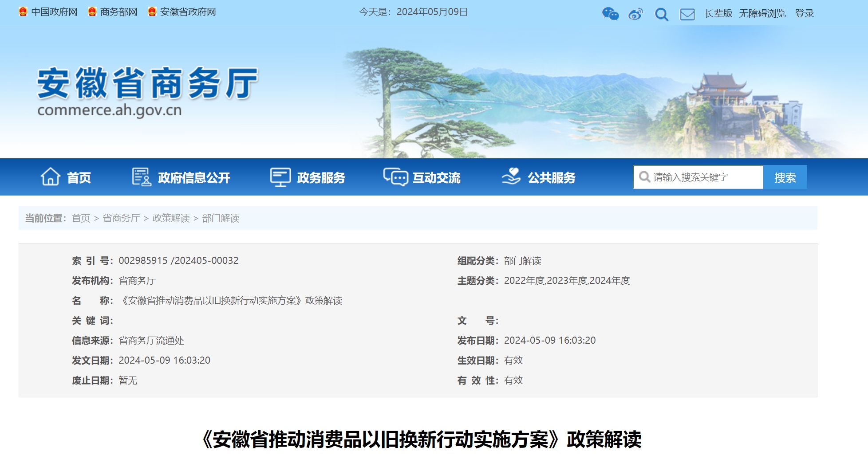Open the 政务服务 menu item

(x=321, y=178)
